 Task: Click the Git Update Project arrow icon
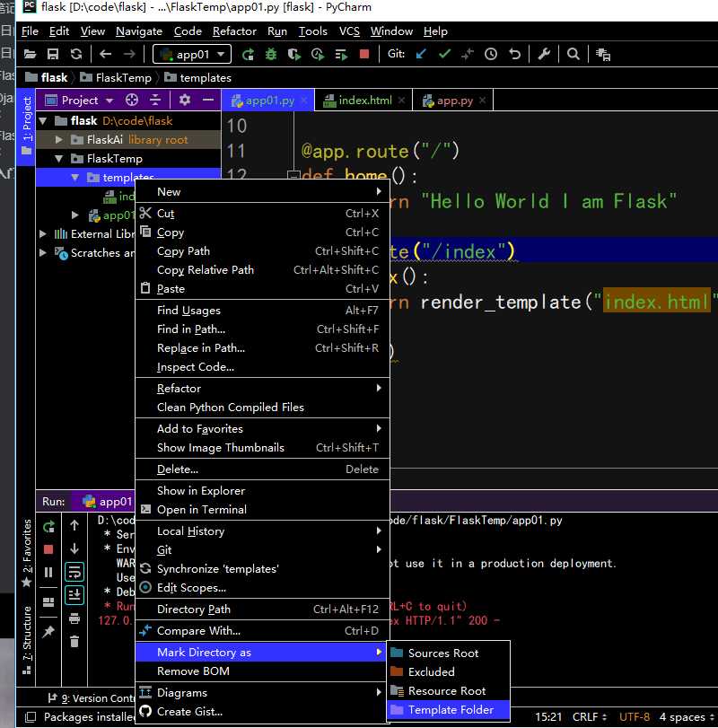(x=422, y=55)
